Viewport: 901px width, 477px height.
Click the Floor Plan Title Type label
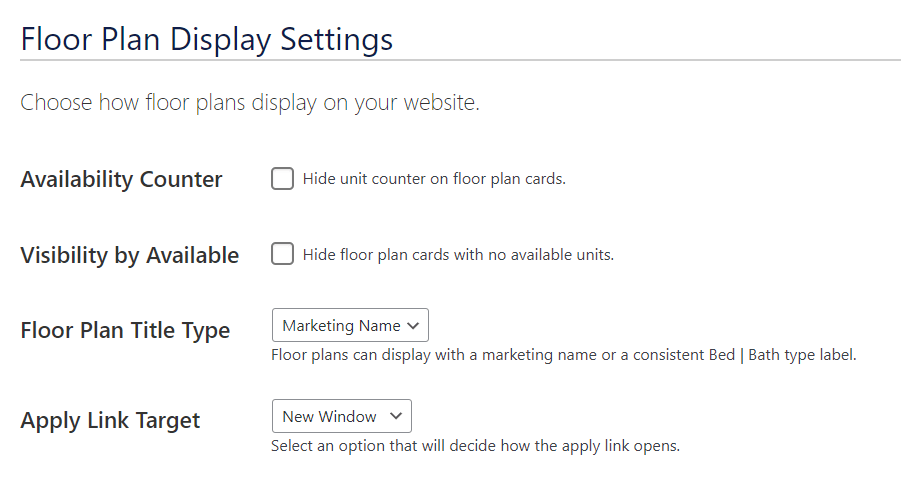(125, 330)
